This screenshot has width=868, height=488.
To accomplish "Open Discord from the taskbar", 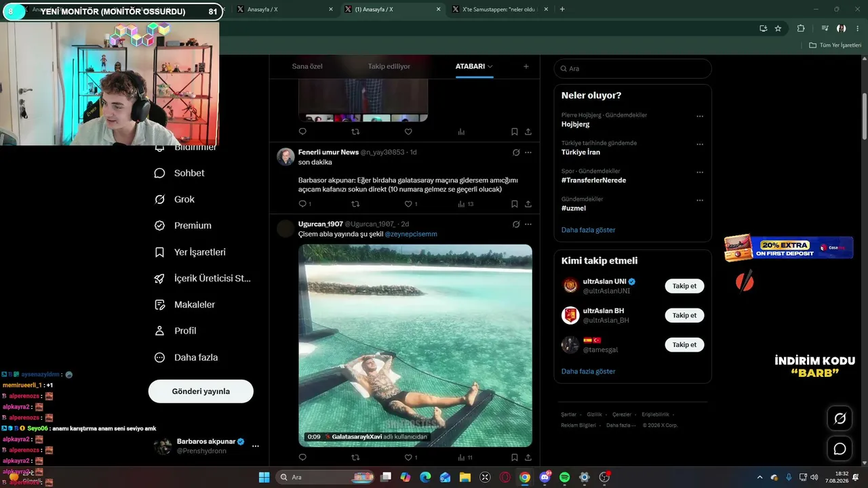I will click(545, 477).
